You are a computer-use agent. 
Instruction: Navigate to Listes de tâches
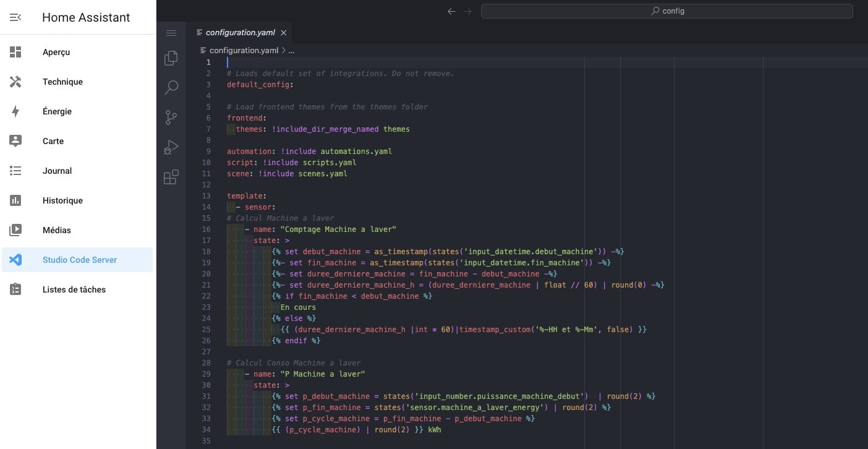coord(74,290)
